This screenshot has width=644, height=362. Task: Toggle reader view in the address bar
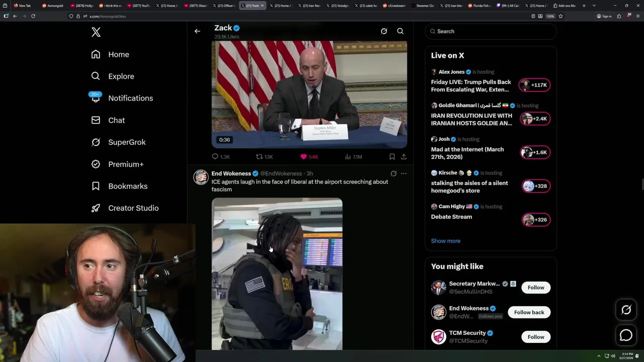click(533, 16)
